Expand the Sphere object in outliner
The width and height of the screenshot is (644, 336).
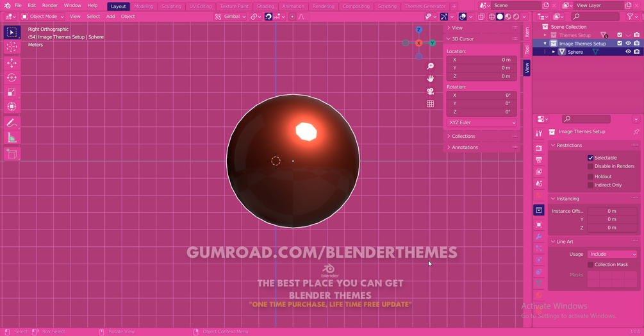click(x=553, y=52)
